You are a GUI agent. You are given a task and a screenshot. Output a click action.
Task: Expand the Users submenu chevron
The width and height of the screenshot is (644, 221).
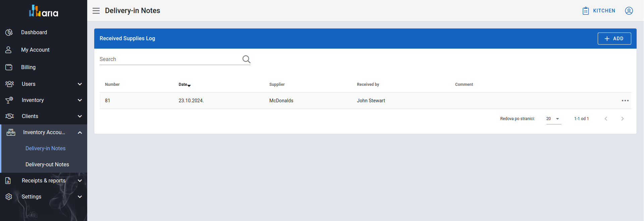tap(80, 84)
